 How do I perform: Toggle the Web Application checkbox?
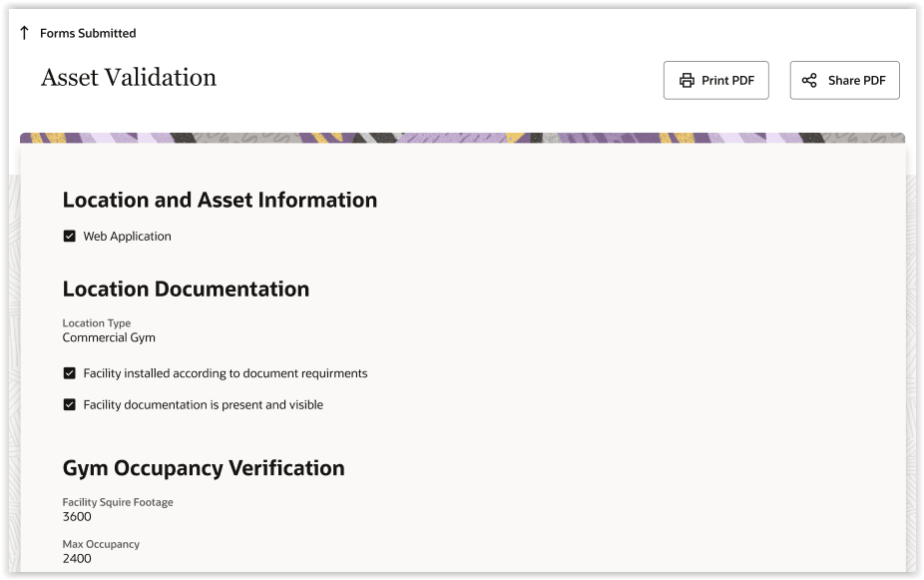(70, 237)
